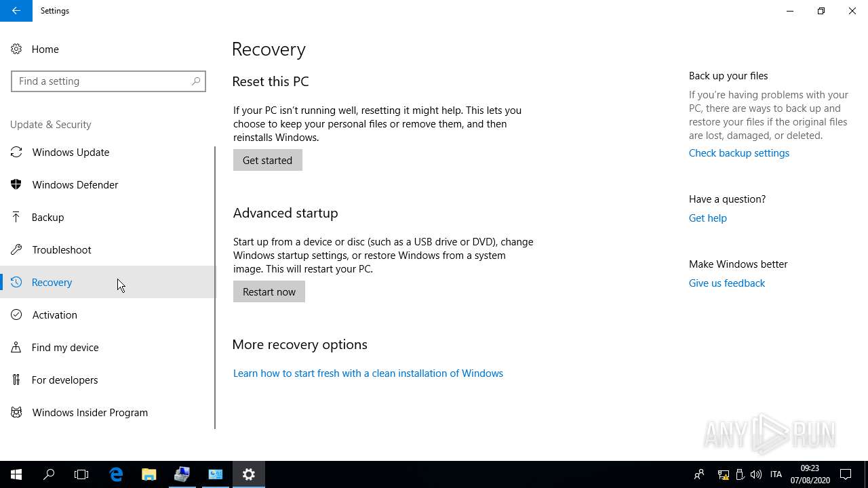This screenshot has width=868, height=488.
Task: Open the clean installation of Windows link
Action: pos(368,373)
